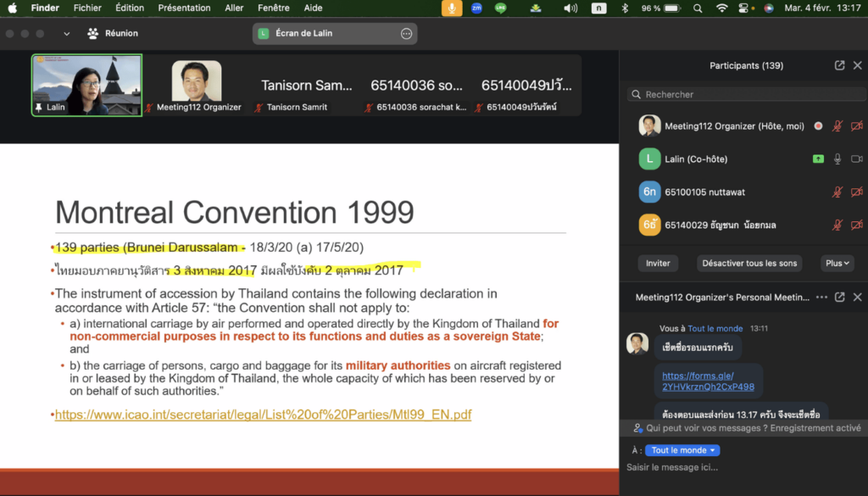Screen dimensions: 868x496
Task: Open the Présentation menu
Action: click(184, 8)
